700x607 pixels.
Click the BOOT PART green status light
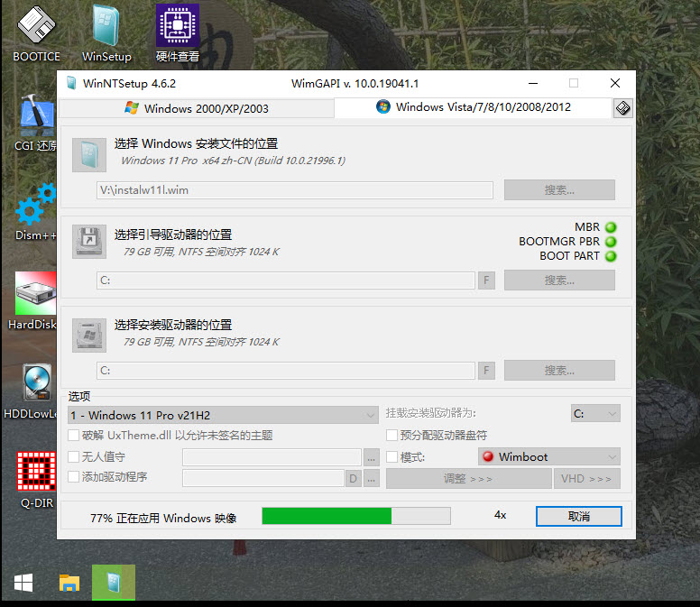pyautogui.click(x=611, y=256)
